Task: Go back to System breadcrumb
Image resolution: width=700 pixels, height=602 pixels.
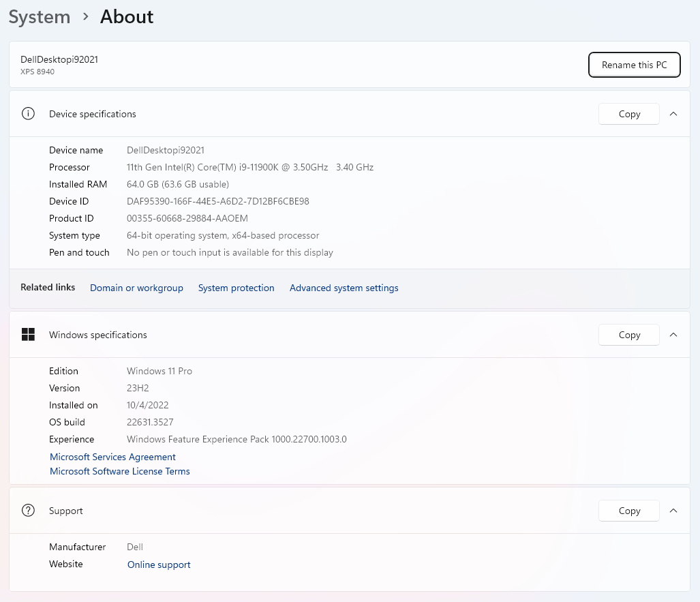Action: pos(40,17)
